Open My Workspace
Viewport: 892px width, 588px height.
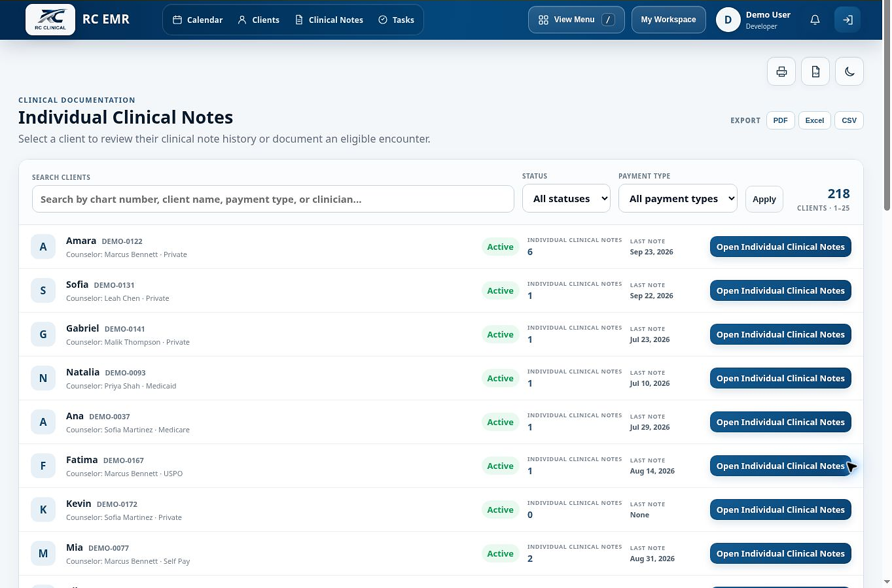click(668, 20)
